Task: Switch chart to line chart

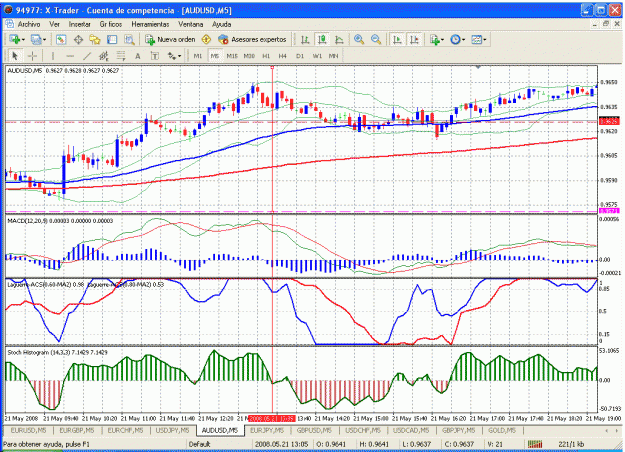Action: point(339,39)
